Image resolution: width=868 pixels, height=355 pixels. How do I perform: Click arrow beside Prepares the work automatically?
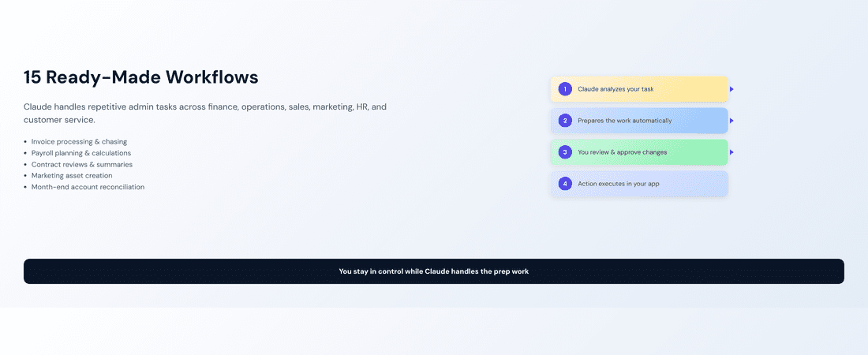(x=731, y=120)
